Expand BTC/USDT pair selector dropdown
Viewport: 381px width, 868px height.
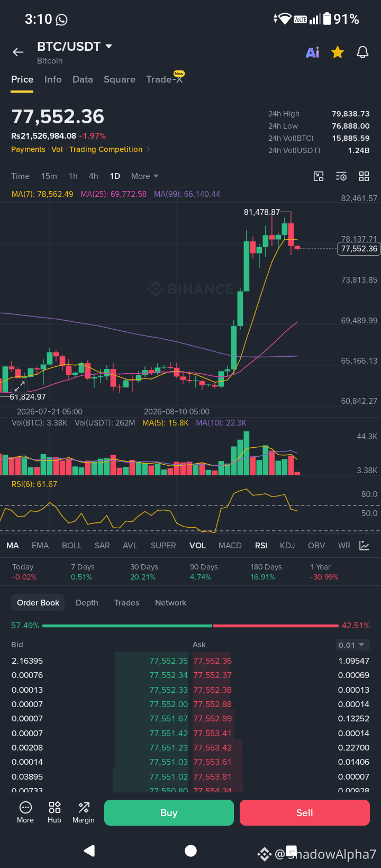(75, 47)
